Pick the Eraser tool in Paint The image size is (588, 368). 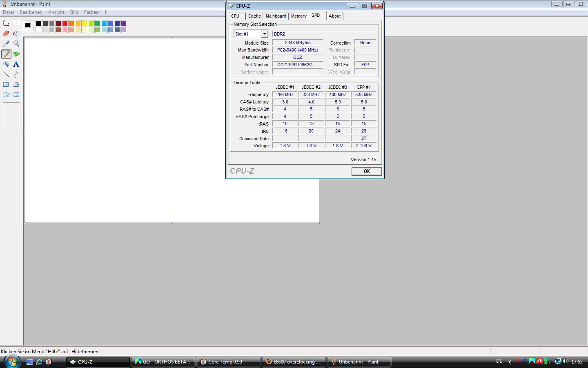tap(6, 34)
